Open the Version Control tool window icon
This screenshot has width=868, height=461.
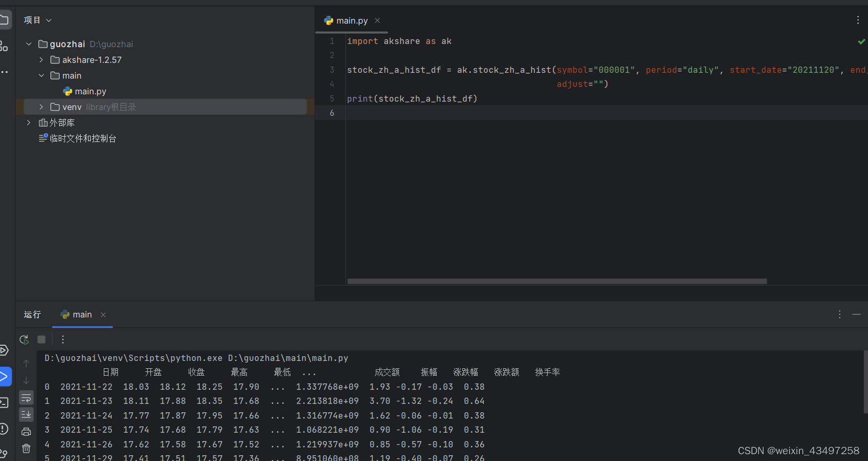tap(4, 454)
